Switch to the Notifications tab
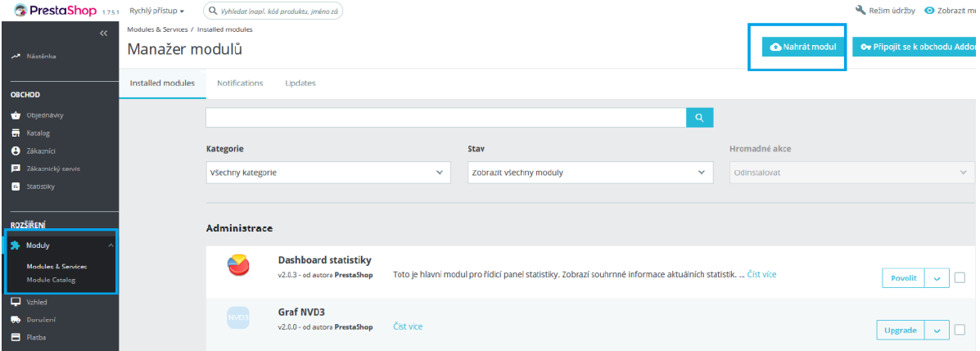980x351 pixels. click(x=240, y=83)
